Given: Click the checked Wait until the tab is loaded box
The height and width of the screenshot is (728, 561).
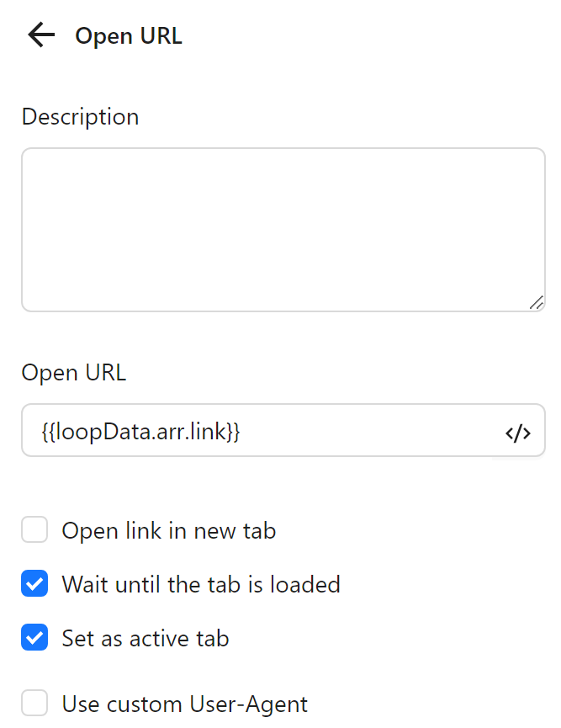Looking at the screenshot, I should pos(34,583).
